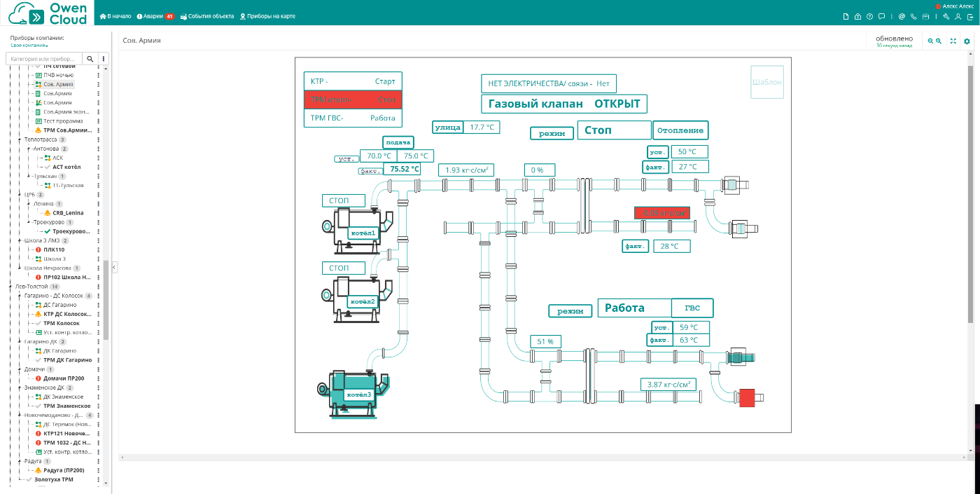Select Домачи ПР200 device in tree

click(64, 378)
